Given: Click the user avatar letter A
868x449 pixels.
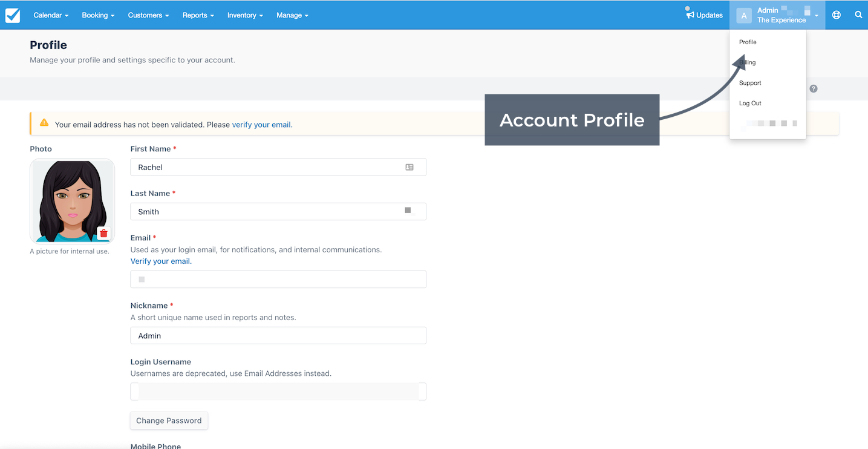Looking at the screenshot, I should click(744, 16).
